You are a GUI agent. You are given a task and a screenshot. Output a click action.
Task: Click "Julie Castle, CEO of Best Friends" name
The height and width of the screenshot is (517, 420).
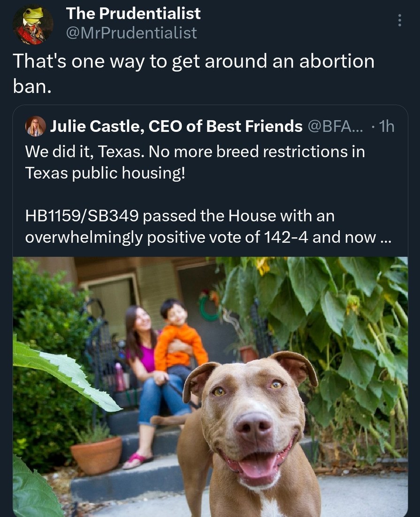click(176, 126)
